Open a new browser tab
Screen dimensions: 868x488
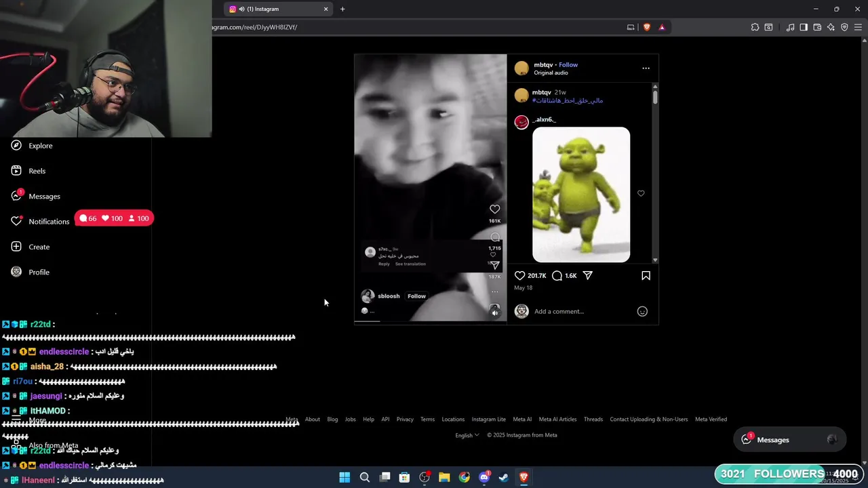pyautogui.click(x=342, y=9)
